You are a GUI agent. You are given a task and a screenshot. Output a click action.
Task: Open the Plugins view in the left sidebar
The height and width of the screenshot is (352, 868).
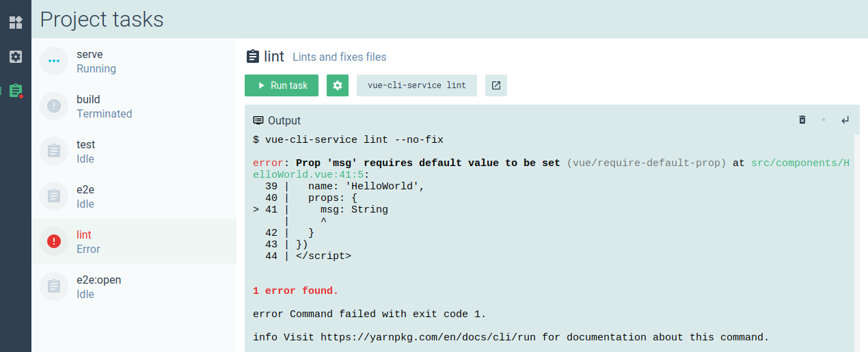pyautogui.click(x=16, y=23)
